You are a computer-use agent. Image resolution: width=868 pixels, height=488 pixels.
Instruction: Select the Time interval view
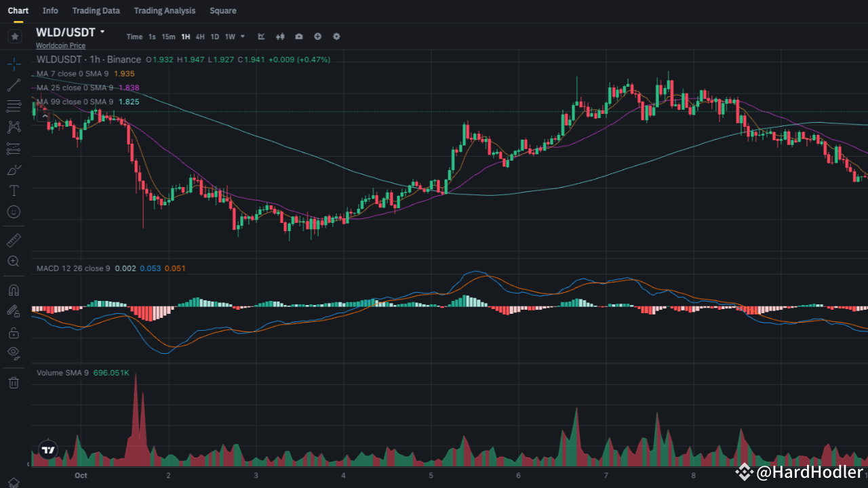point(134,37)
